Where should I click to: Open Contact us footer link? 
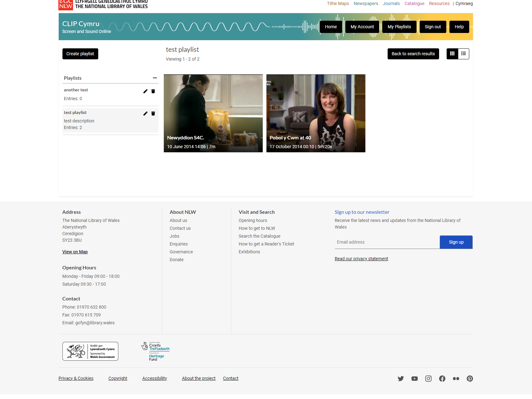(x=180, y=228)
